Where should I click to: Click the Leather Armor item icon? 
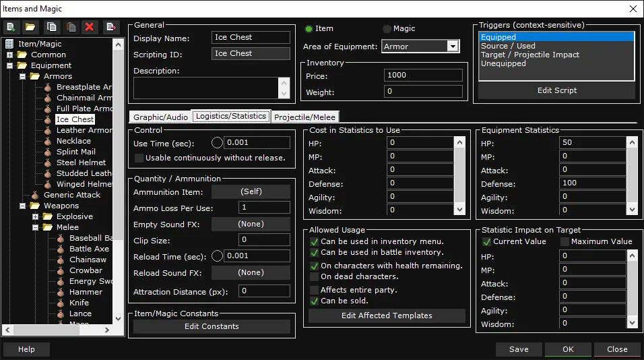tap(48, 130)
